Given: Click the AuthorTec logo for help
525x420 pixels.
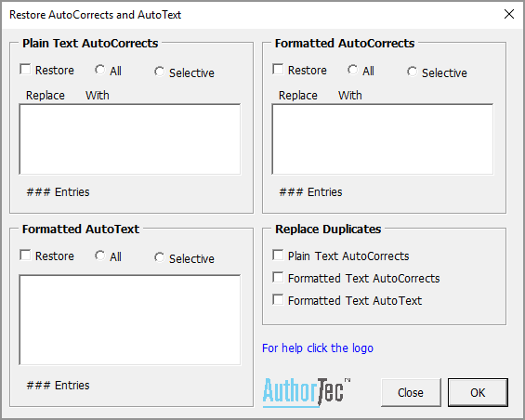Looking at the screenshot, I should [306, 392].
